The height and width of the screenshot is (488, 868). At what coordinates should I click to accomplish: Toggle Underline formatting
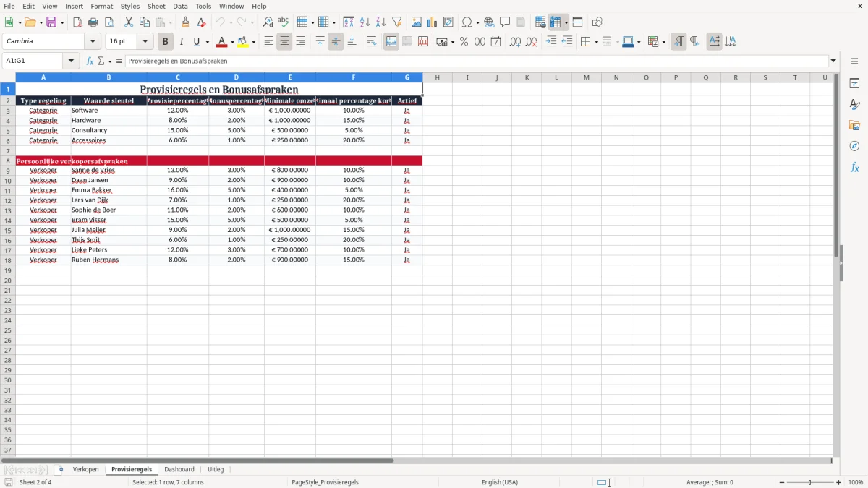pyautogui.click(x=196, y=42)
